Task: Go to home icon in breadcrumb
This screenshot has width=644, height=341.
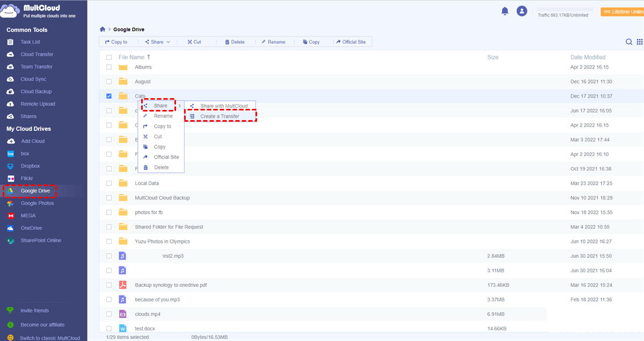Action: point(103,29)
